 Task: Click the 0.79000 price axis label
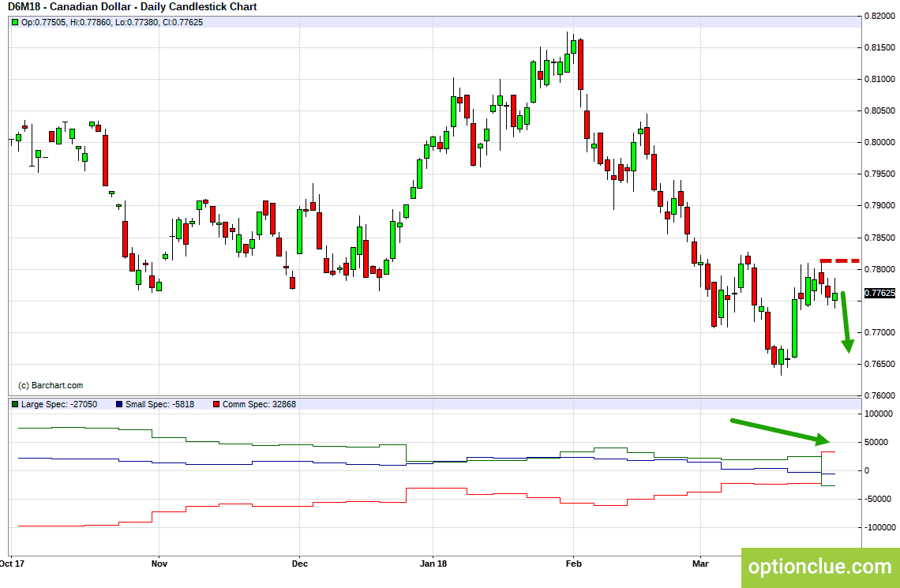tap(879, 205)
